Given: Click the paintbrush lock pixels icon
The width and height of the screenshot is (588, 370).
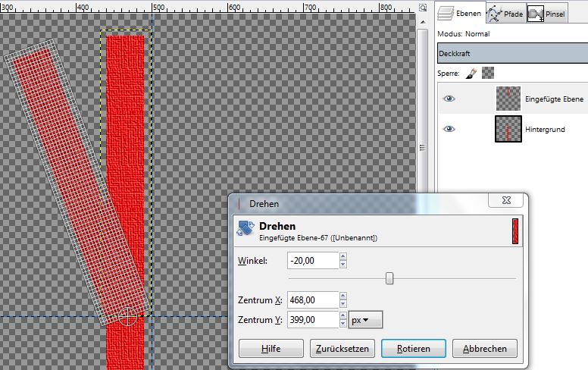Looking at the screenshot, I should point(470,73).
